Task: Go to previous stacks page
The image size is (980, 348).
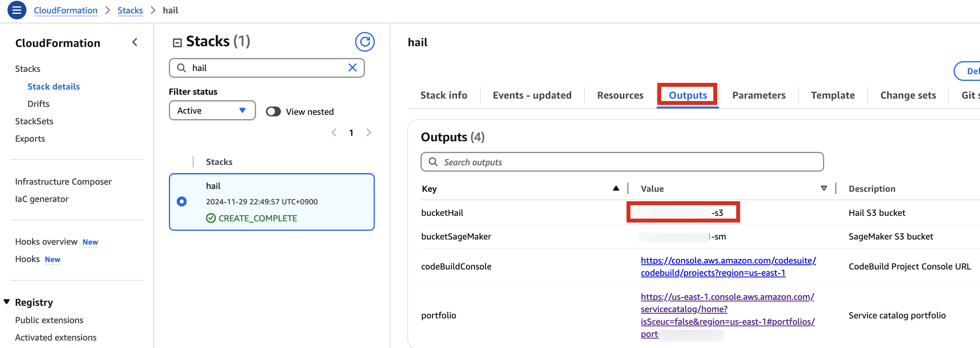Action: [334, 133]
